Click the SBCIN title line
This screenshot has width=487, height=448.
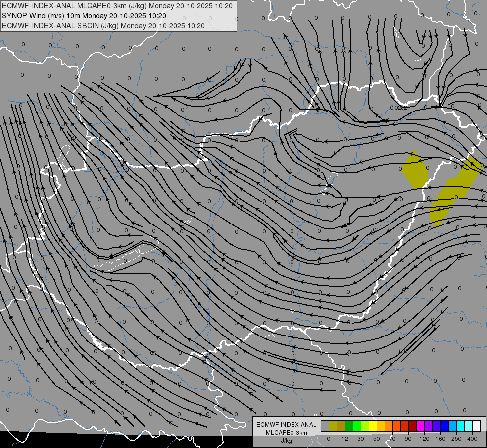pos(103,26)
